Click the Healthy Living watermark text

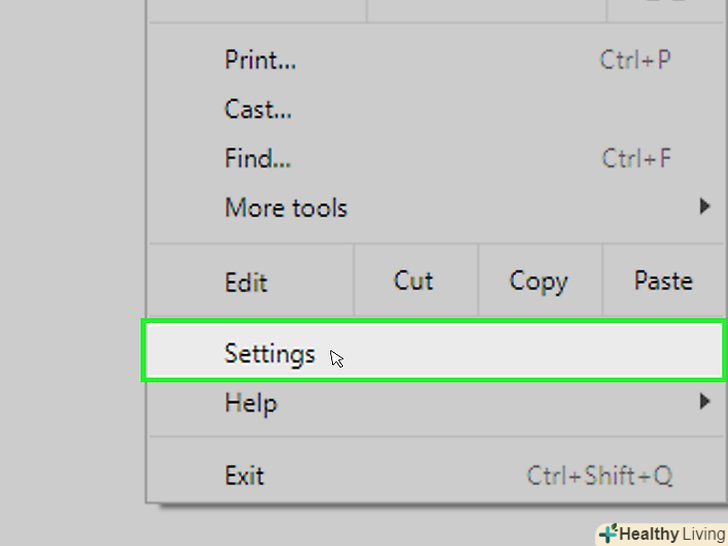point(672,534)
